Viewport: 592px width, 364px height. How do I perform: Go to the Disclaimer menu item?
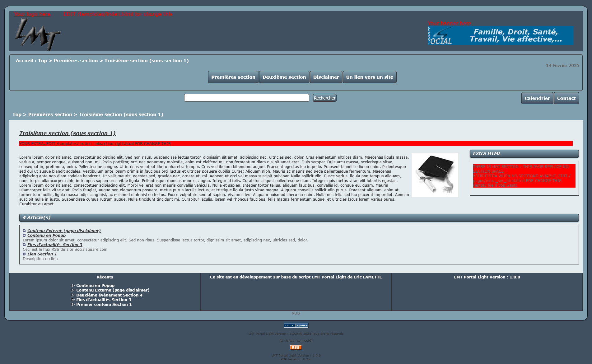(326, 77)
